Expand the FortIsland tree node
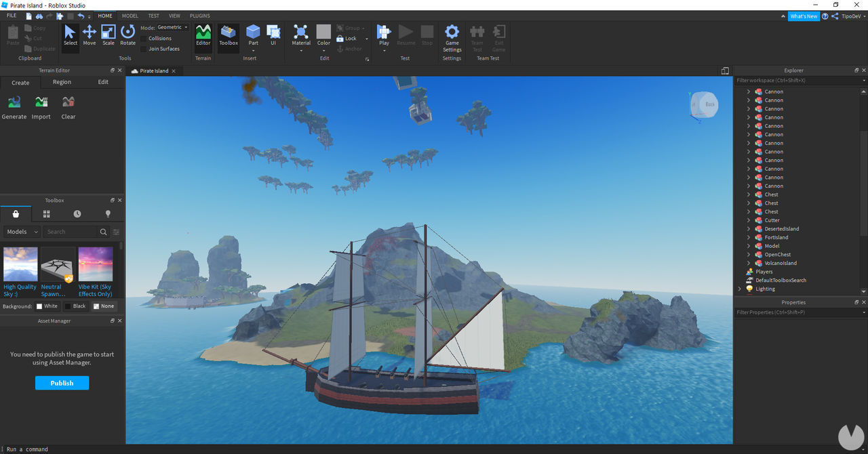The image size is (868, 454). coord(749,238)
